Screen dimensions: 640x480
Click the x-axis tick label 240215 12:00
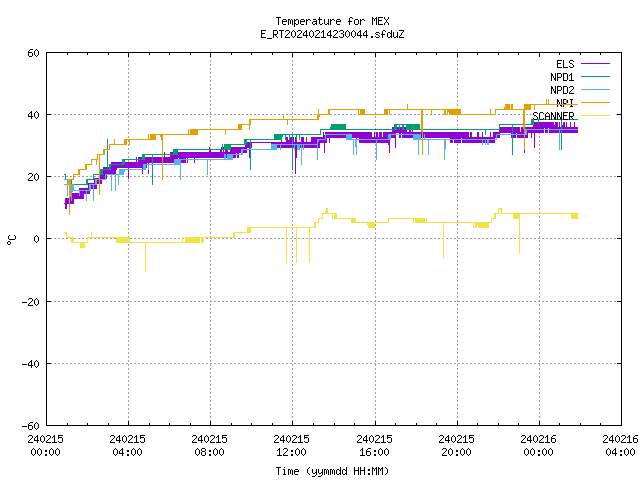291,446
